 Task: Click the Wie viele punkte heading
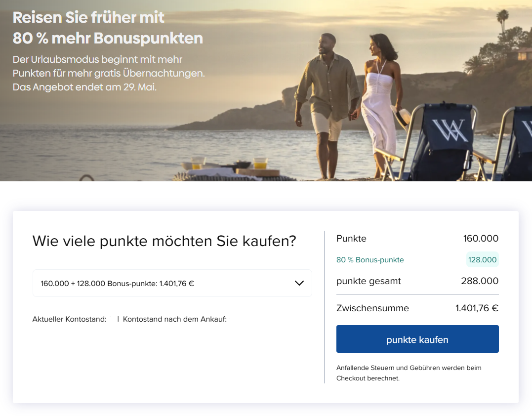point(164,241)
